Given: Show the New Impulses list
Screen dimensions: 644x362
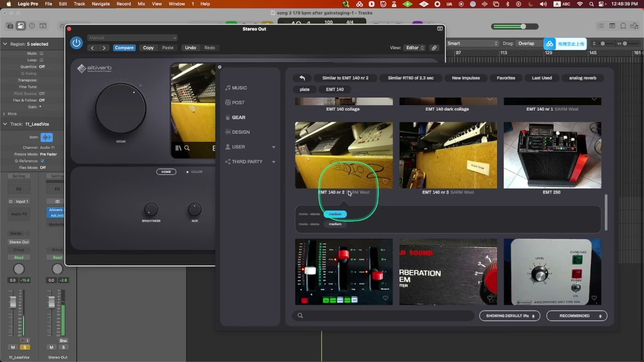Looking at the screenshot, I should 466,78.
